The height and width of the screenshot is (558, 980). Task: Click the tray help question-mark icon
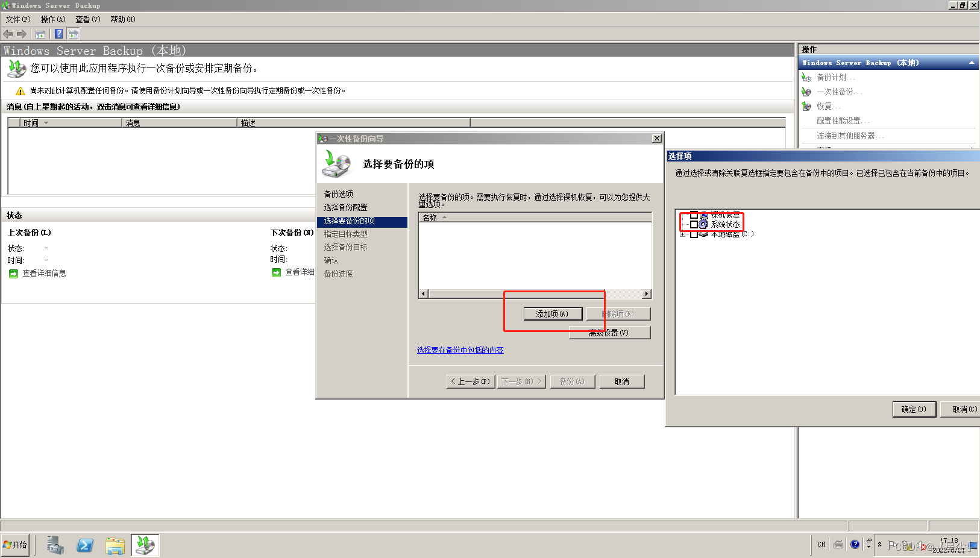point(855,545)
